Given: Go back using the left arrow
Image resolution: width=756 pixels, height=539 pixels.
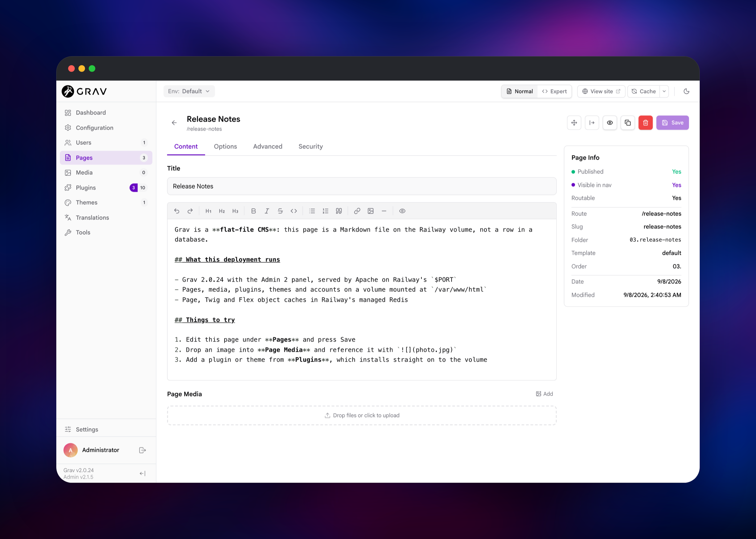Looking at the screenshot, I should (x=174, y=123).
